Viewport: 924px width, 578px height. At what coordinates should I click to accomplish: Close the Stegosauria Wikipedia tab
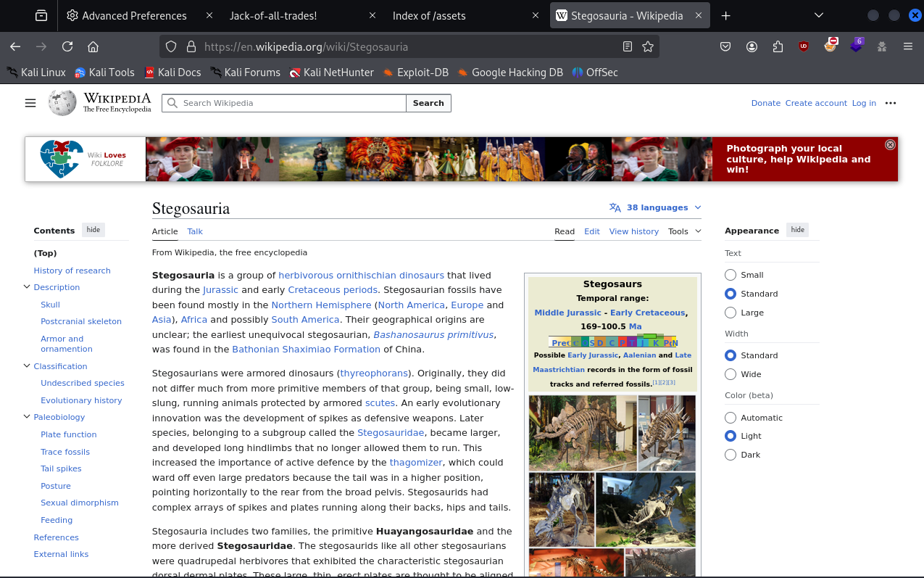click(x=699, y=15)
